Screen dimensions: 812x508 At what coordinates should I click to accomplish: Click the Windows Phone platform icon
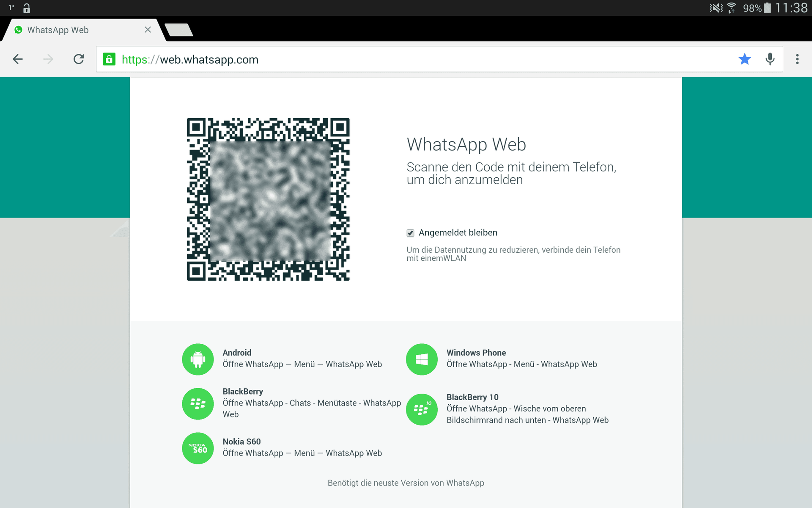[422, 359]
